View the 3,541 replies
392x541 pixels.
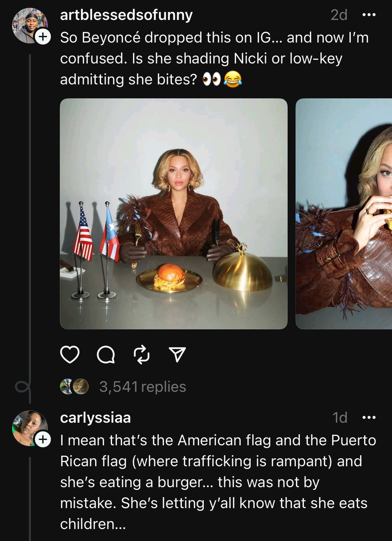point(143,387)
